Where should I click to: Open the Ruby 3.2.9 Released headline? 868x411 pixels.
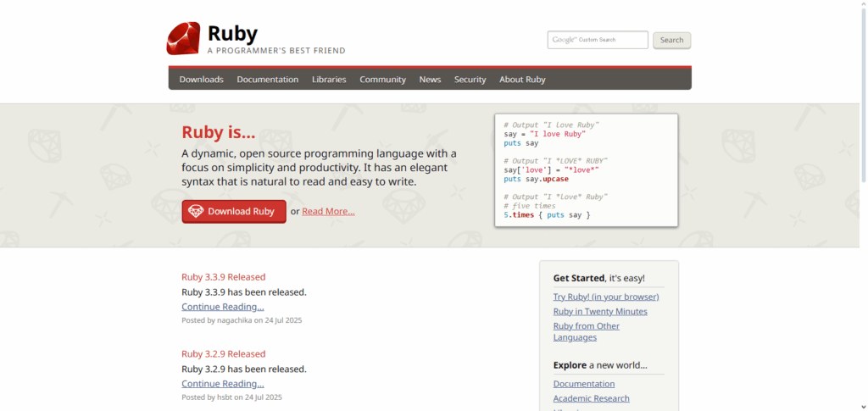pyautogui.click(x=224, y=354)
